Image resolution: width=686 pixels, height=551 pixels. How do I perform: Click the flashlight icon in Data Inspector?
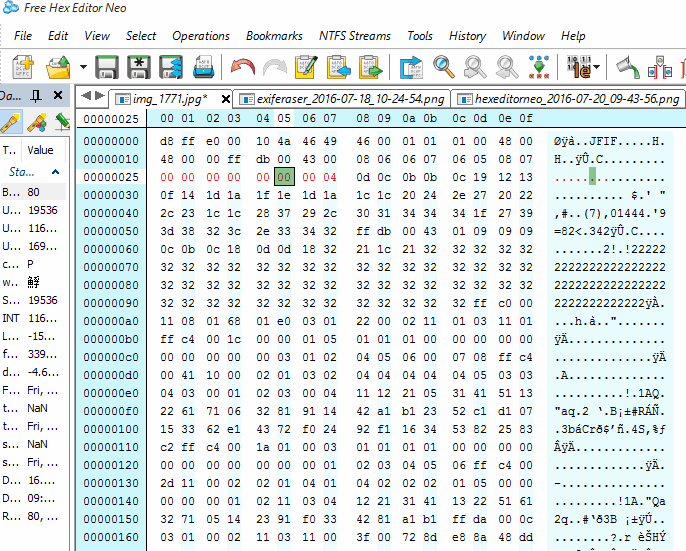coord(10,123)
